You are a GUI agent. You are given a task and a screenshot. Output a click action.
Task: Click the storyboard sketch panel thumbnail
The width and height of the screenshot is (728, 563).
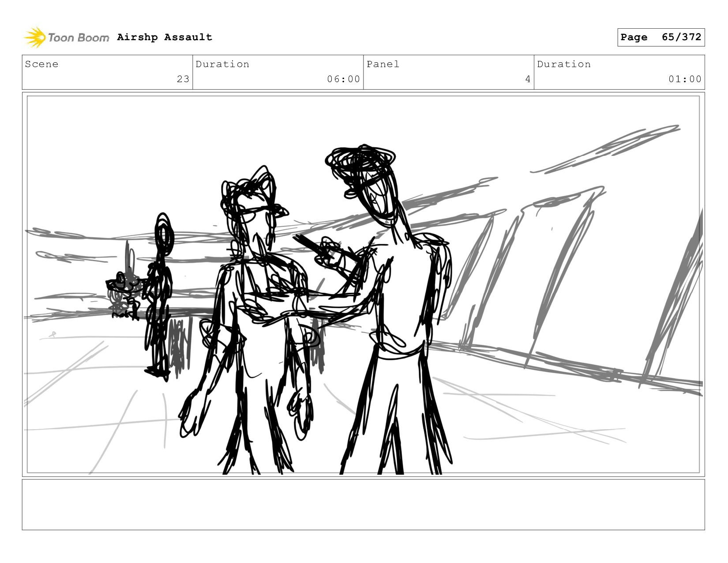(364, 284)
